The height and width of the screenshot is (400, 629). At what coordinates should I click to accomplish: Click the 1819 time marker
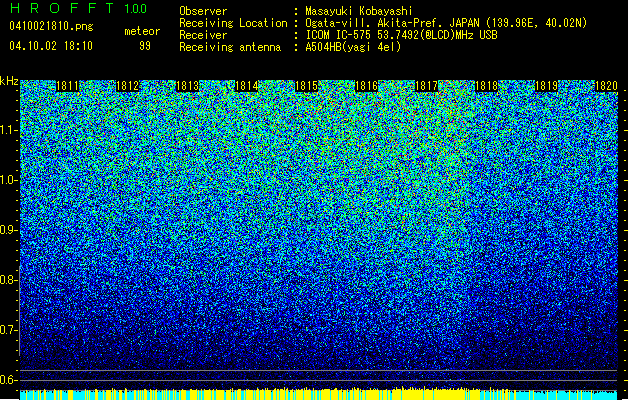click(546, 86)
